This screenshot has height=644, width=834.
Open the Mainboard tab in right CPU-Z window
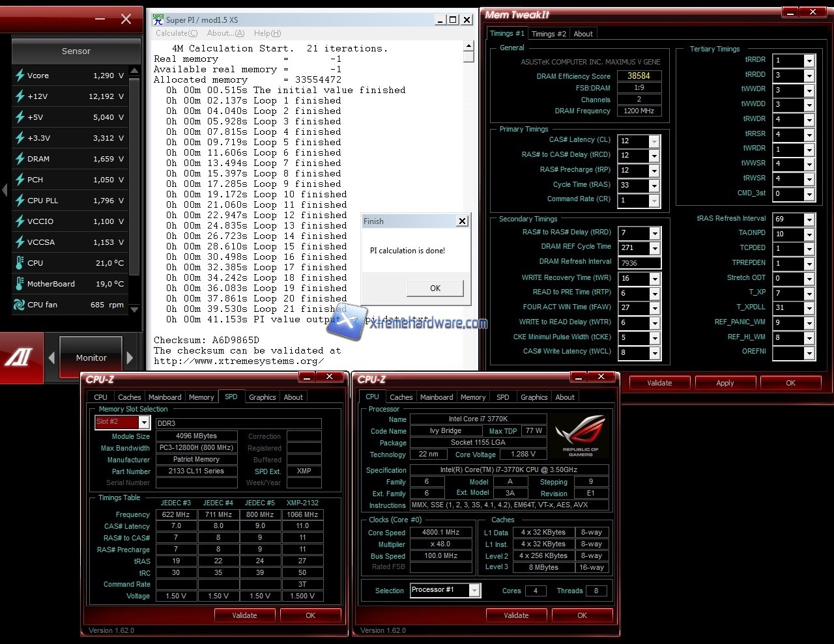pos(436,397)
